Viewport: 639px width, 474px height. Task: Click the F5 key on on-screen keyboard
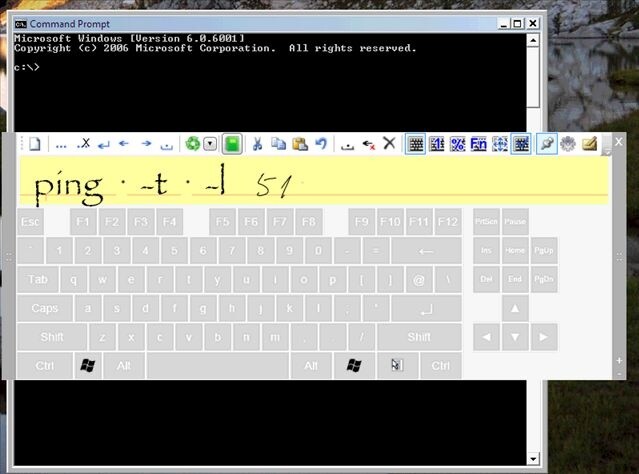tap(223, 222)
